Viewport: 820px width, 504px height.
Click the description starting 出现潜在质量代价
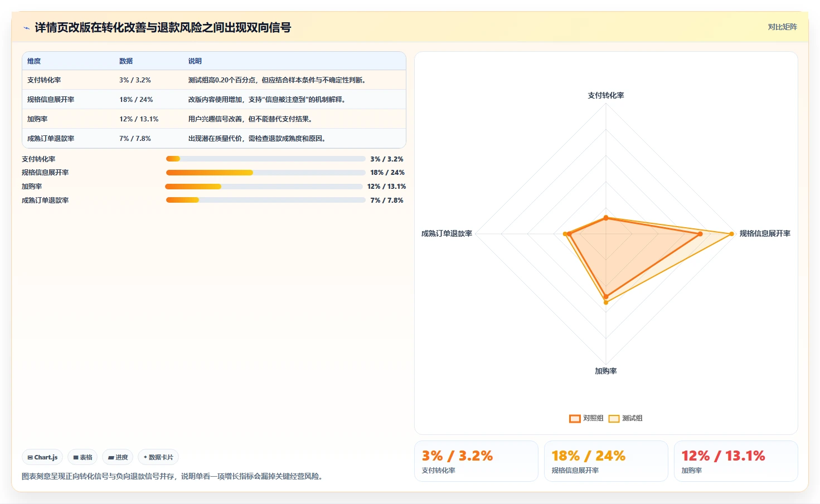pos(256,139)
